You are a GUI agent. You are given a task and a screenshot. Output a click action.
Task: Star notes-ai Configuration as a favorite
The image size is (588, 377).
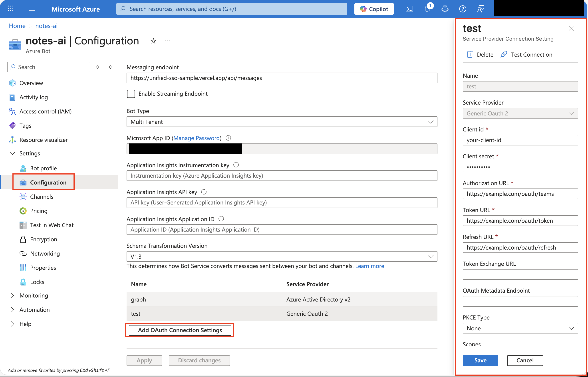pyautogui.click(x=153, y=41)
